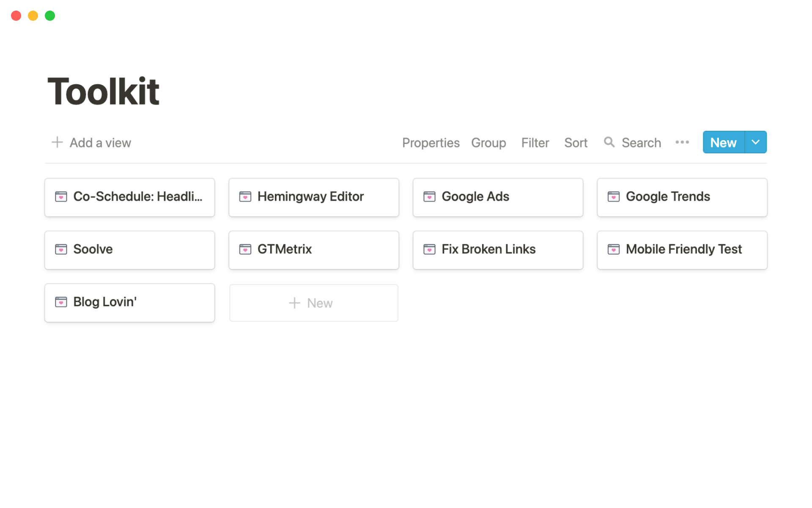Click the GTMetrix page icon
Image resolution: width=812 pixels, height=508 pixels.
[245, 249]
